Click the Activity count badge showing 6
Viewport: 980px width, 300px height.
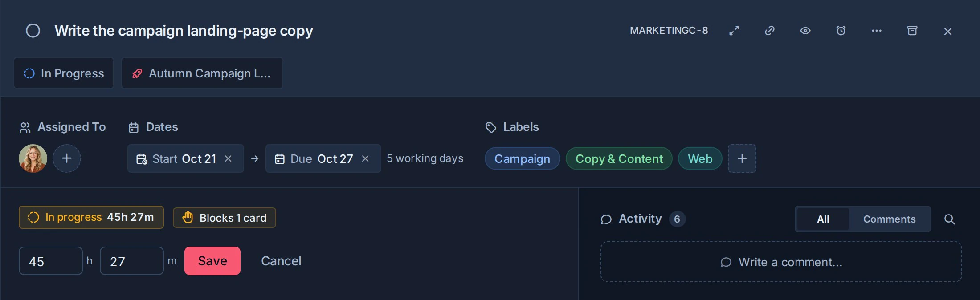(677, 219)
